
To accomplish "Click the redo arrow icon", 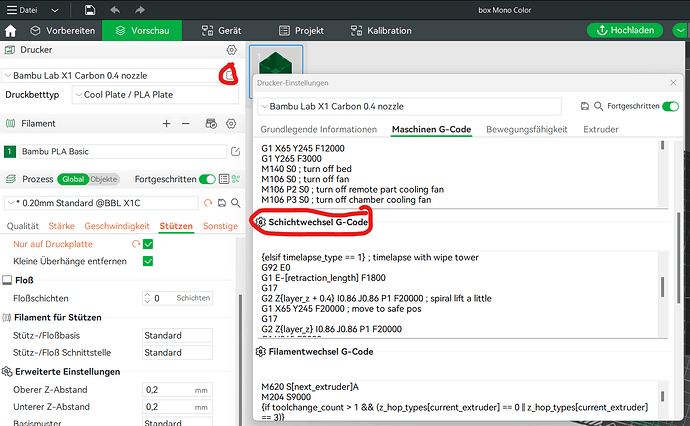I will click(x=139, y=10).
